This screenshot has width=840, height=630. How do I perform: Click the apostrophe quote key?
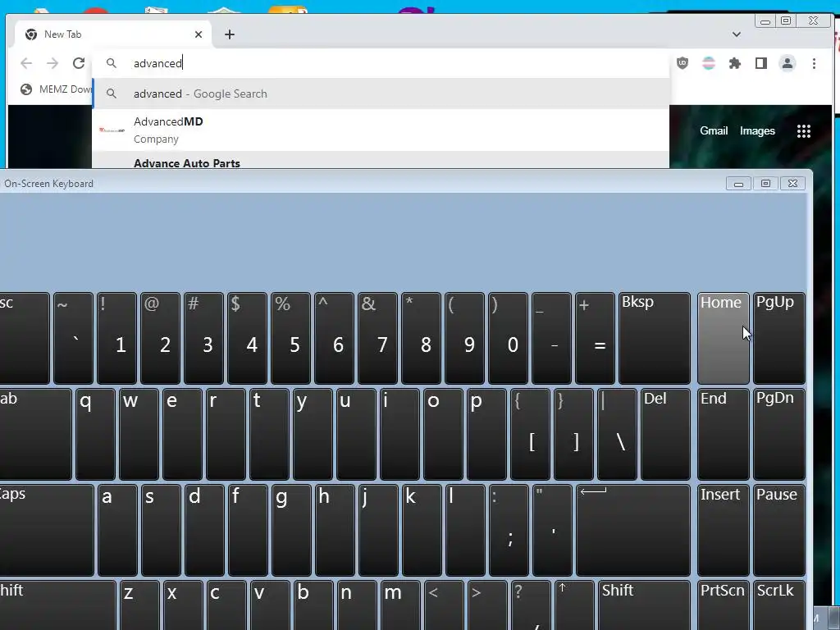[x=552, y=531]
